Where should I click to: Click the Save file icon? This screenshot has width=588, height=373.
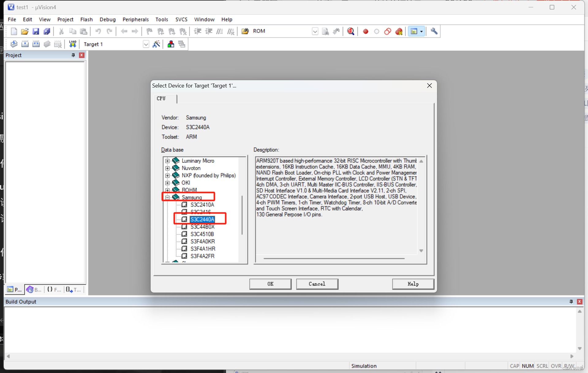[x=36, y=31]
